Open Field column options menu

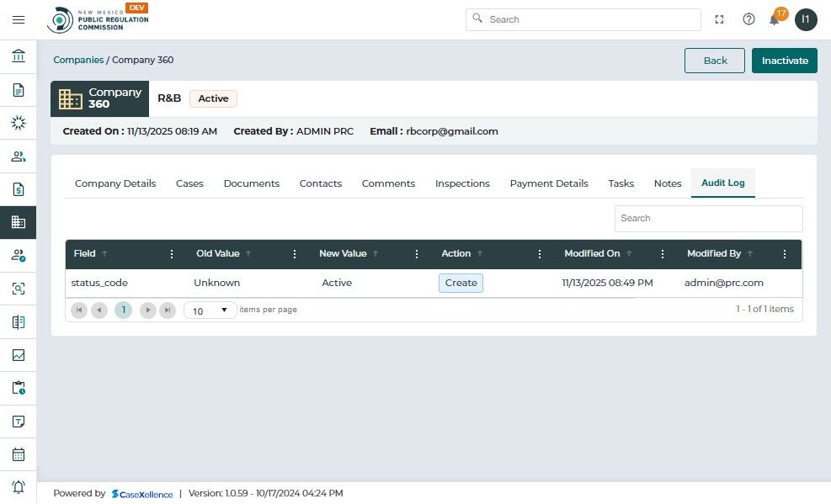coord(172,254)
